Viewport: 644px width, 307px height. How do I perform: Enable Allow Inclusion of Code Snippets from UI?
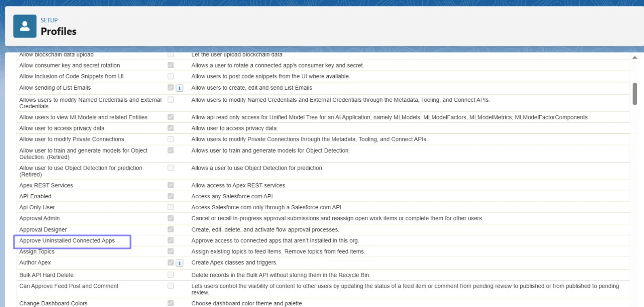[171, 76]
